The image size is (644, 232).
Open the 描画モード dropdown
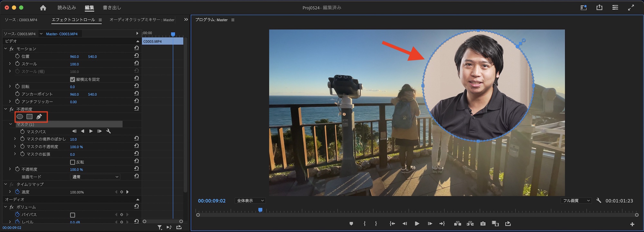95,177
